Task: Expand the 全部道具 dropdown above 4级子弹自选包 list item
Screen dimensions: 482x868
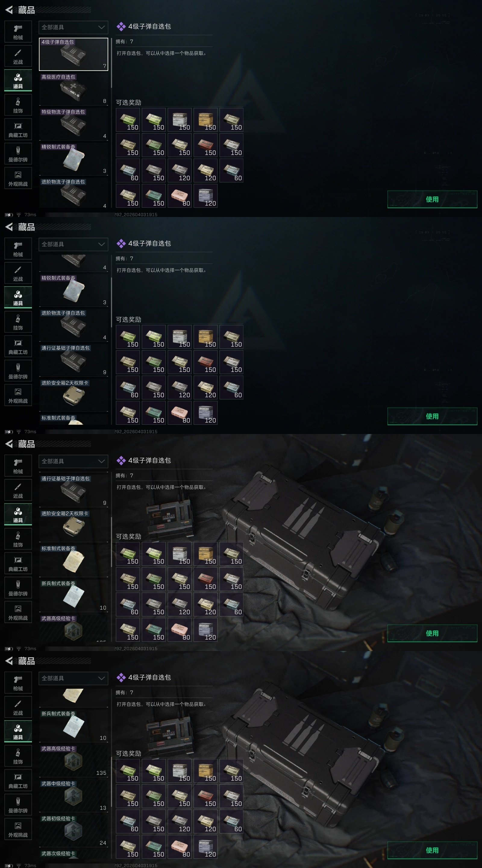Action: click(x=74, y=27)
